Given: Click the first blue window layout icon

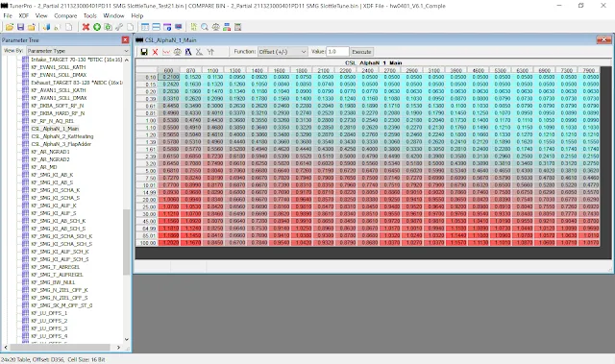Looking at the screenshot, I should (x=145, y=27).
